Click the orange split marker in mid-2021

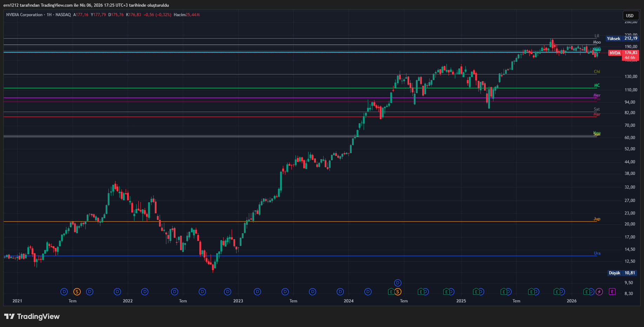[x=77, y=292]
